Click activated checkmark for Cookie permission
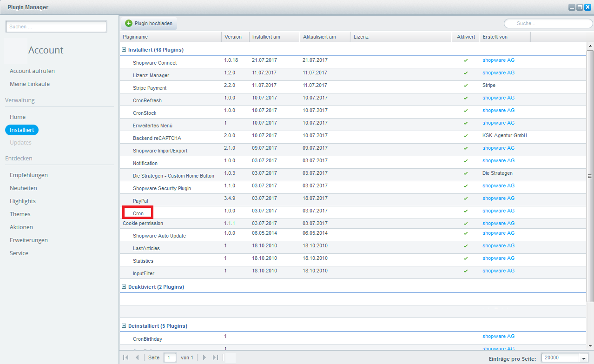Screen dimensions: 594x364 466,224
